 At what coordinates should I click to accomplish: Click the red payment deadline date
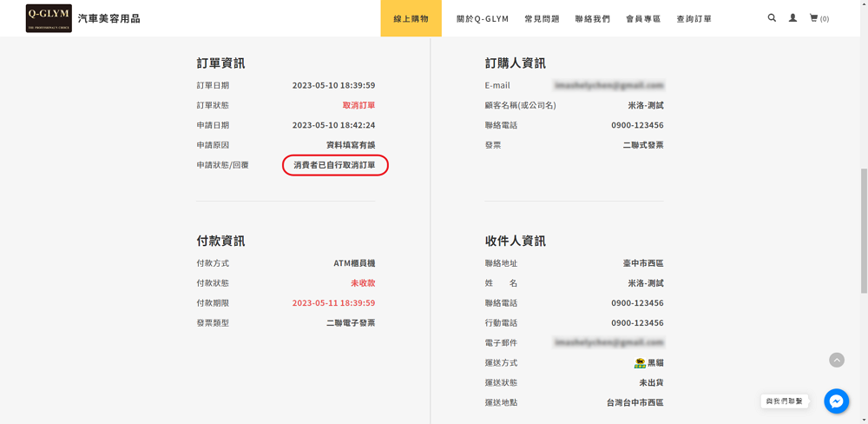pyautogui.click(x=333, y=303)
